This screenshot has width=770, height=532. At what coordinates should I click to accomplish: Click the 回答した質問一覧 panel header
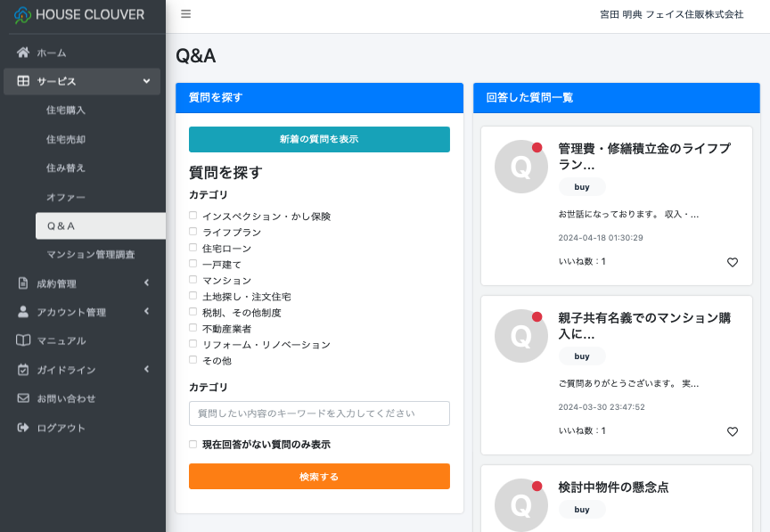[617, 98]
